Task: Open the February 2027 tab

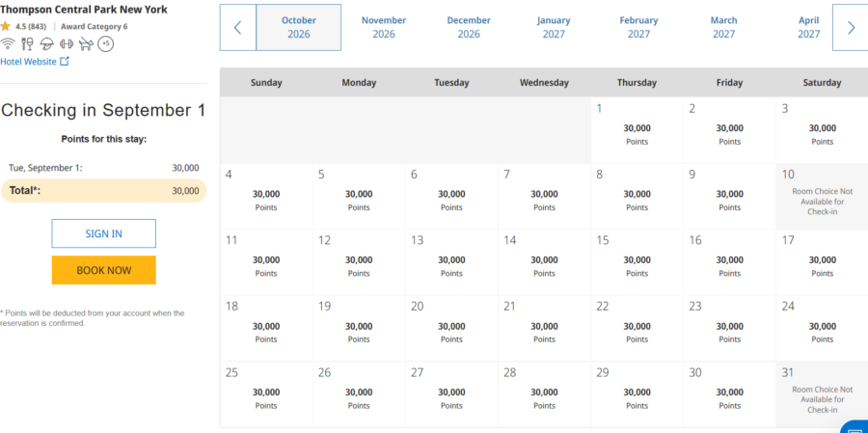Action: pyautogui.click(x=638, y=28)
